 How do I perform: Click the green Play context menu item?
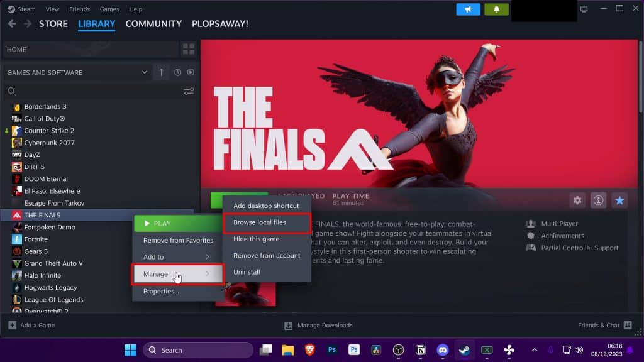point(178,223)
